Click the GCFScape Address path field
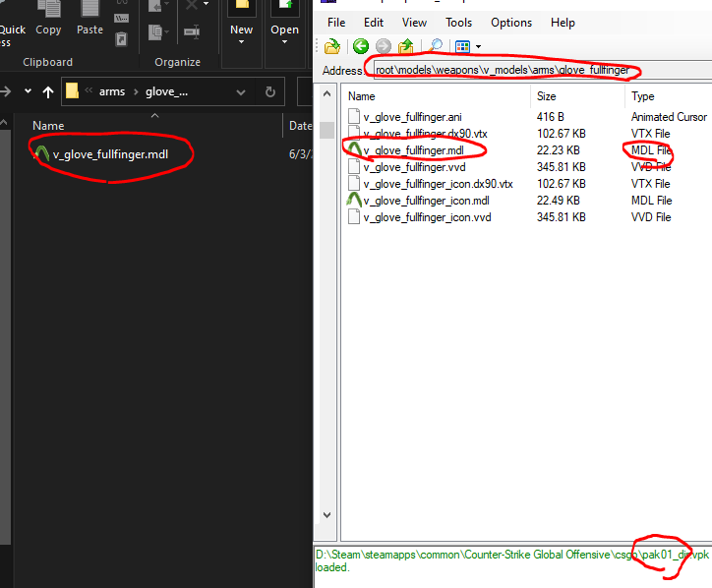Screen dimensions: 712x588 [543, 70]
